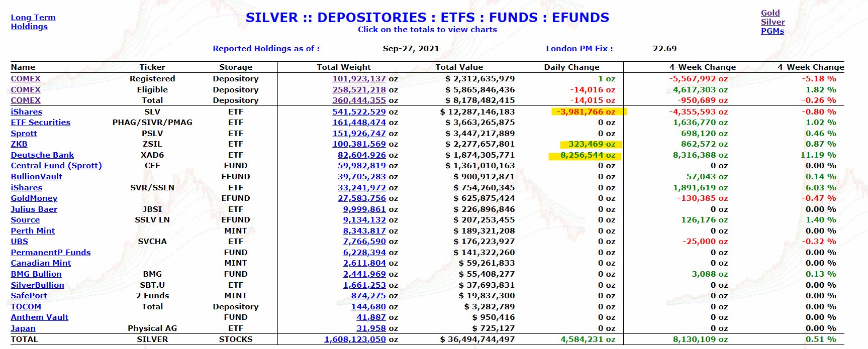Screen dimensions: 868x349
Task: Select highlighted daily change 323,469 oz
Action: tap(592, 144)
